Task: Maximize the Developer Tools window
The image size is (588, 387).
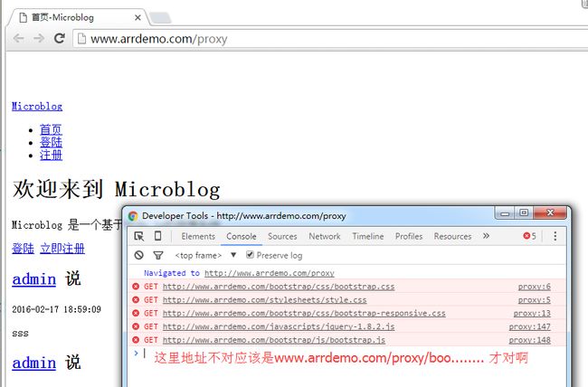Action: pos(524,213)
